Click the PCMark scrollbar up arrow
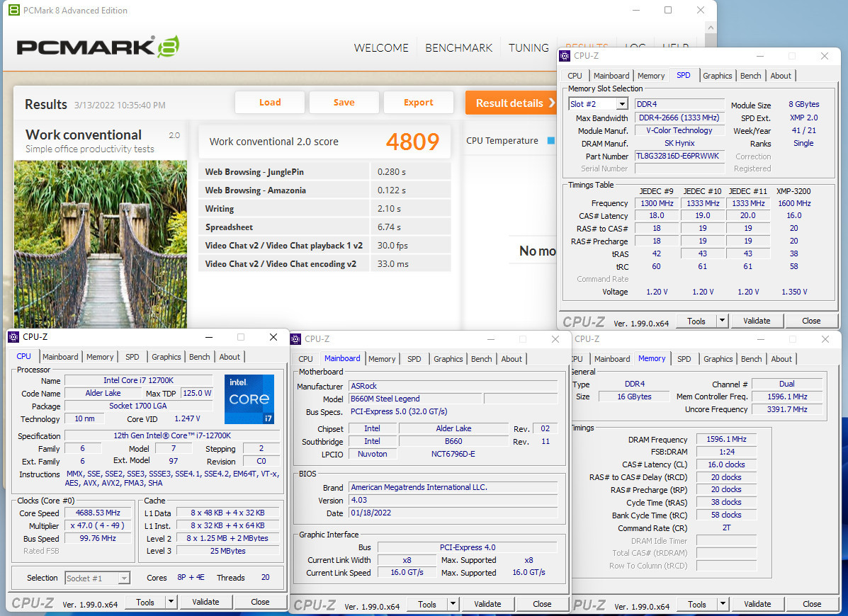 click(711, 28)
